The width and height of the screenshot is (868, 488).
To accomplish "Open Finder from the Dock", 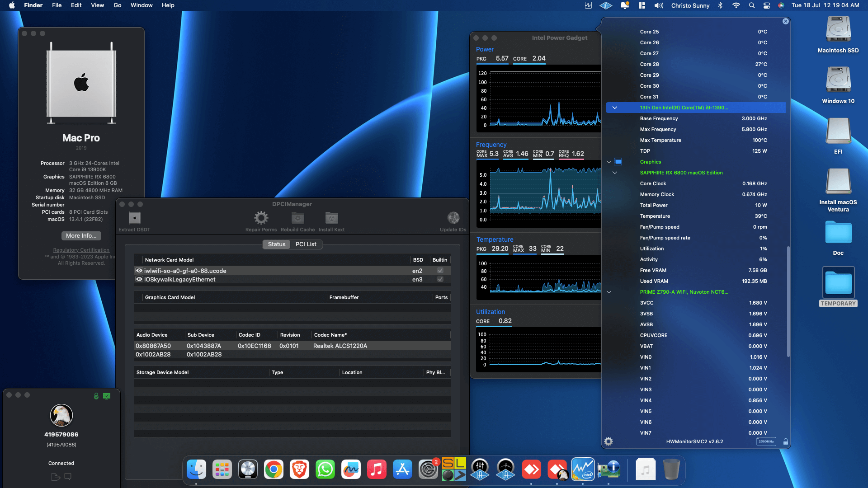I will pyautogui.click(x=196, y=470).
